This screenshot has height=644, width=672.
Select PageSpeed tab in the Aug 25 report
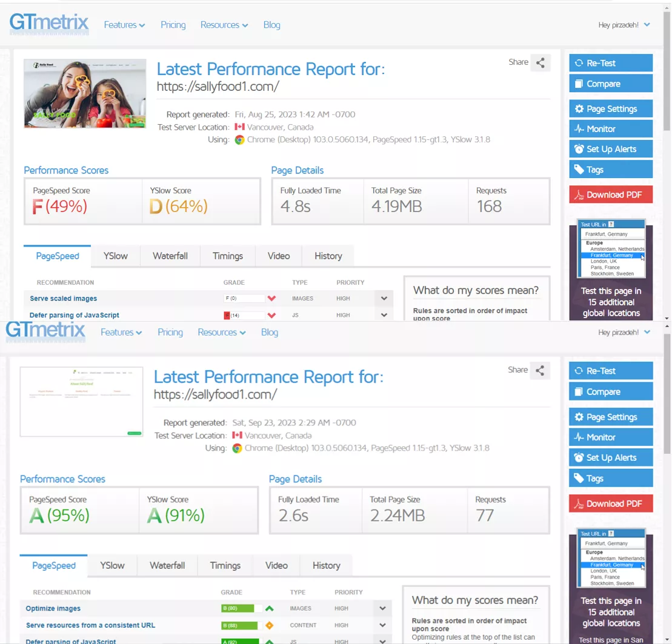pos(58,256)
